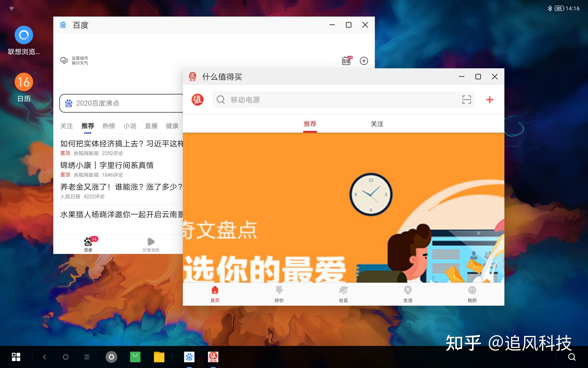Open article 水果猎人杨晓洋邀你

click(x=122, y=214)
